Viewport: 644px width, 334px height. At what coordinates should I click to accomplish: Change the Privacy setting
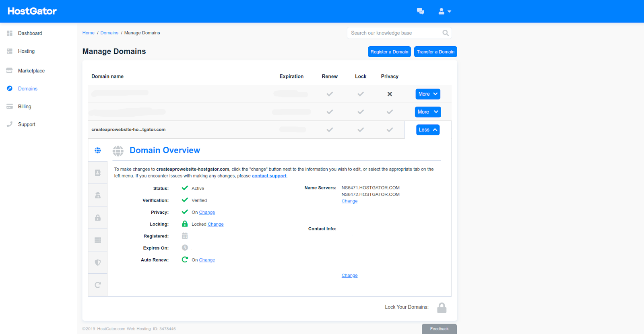pos(207,212)
